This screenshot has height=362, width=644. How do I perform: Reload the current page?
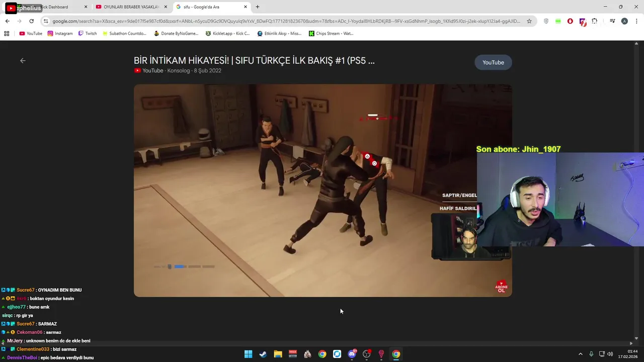[x=31, y=21]
